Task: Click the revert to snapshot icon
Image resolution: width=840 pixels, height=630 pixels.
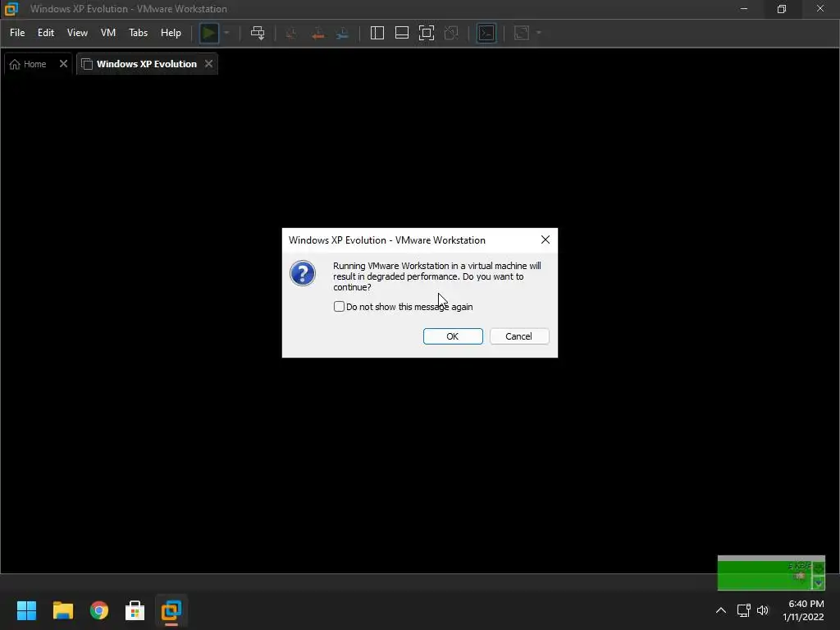Action: click(317, 33)
